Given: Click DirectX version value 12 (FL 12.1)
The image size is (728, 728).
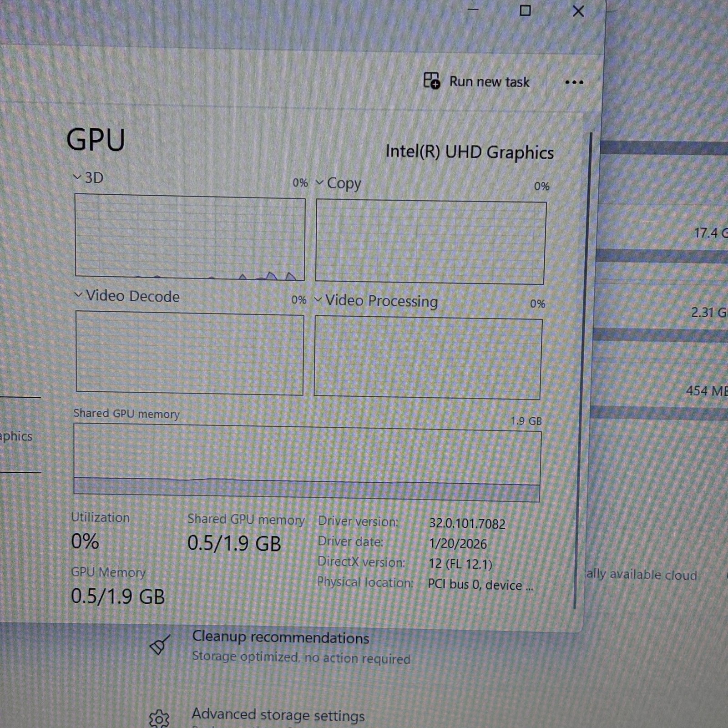Looking at the screenshot, I should pyautogui.click(x=460, y=564).
